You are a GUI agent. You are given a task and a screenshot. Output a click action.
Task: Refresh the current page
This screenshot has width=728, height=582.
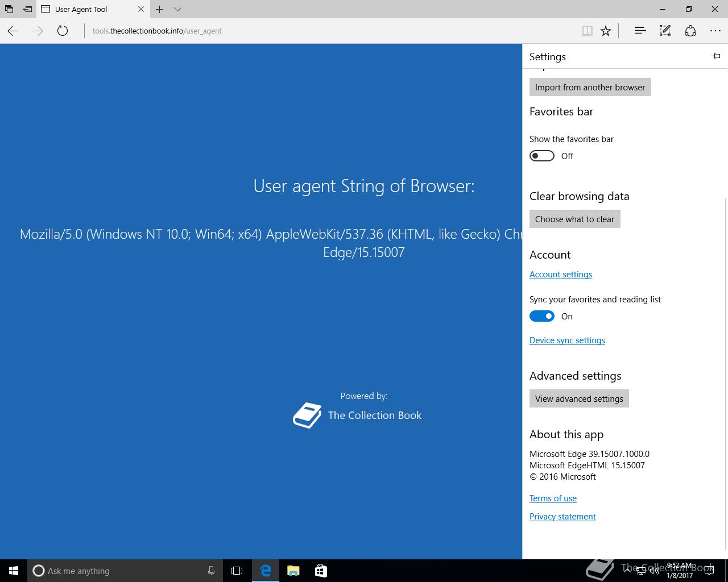coord(63,31)
